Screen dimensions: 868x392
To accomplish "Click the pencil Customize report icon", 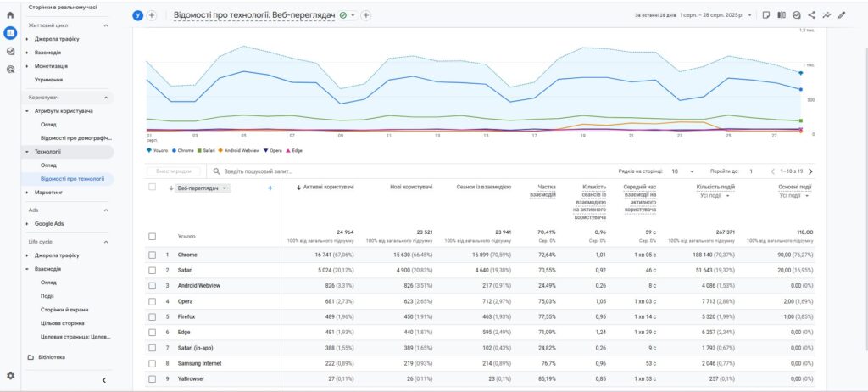I will click(841, 15).
